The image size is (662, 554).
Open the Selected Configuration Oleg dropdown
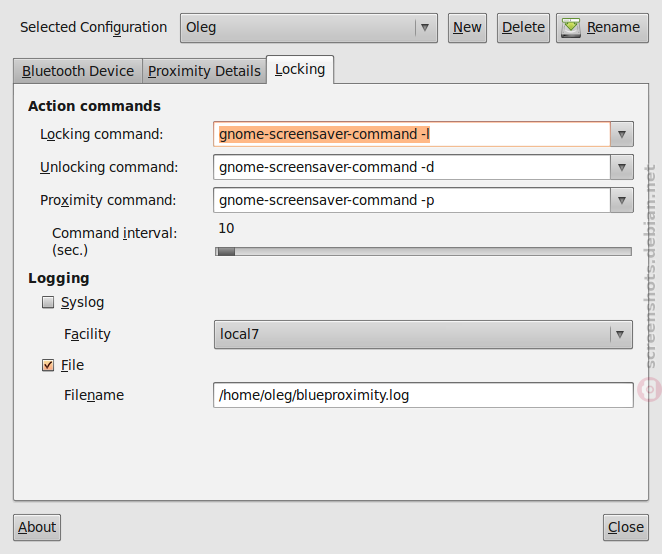[x=309, y=28]
